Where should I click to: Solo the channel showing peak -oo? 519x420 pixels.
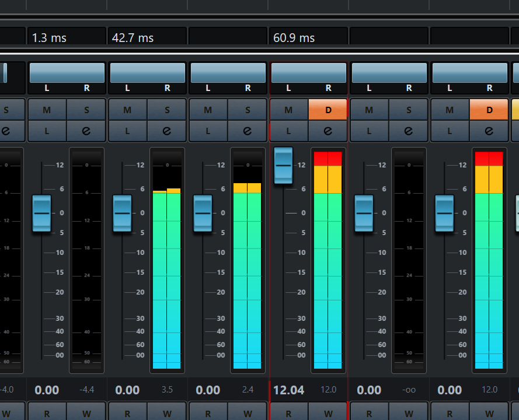(409, 110)
